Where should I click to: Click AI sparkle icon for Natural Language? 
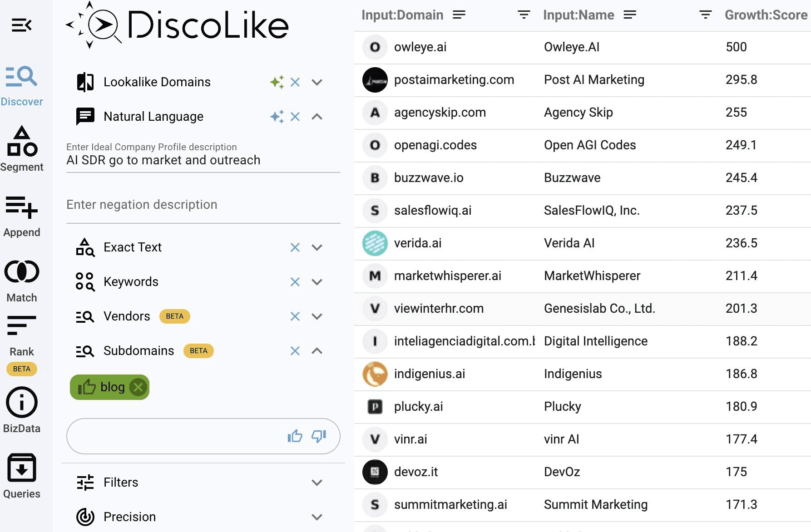[x=277, y=117]
